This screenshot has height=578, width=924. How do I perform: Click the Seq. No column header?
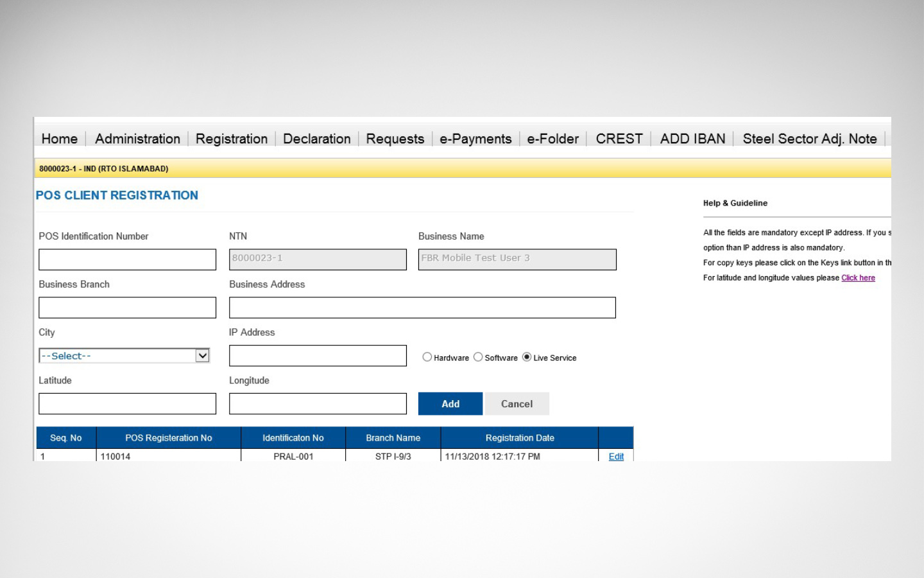click(x=66, y=438)
